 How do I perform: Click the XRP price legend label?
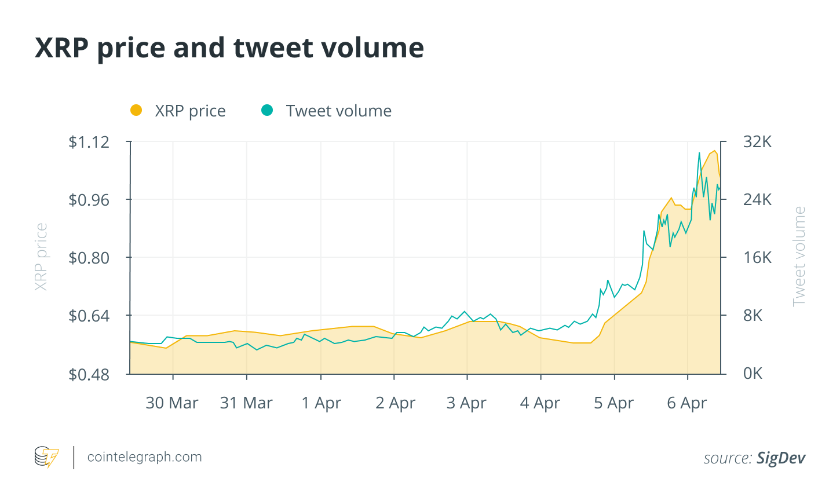click(x=190, y=111)
